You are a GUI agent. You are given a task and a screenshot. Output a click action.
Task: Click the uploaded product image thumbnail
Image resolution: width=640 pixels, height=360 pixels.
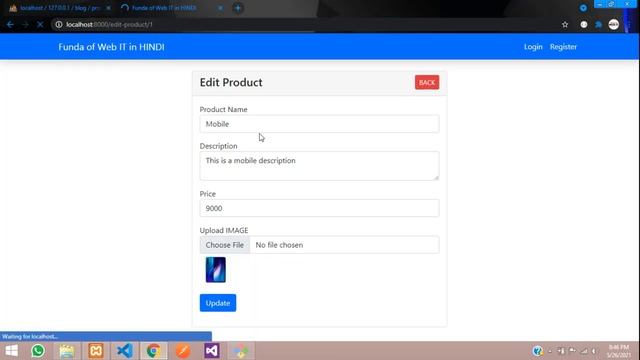pyautogui.click(x=216, y=270)
